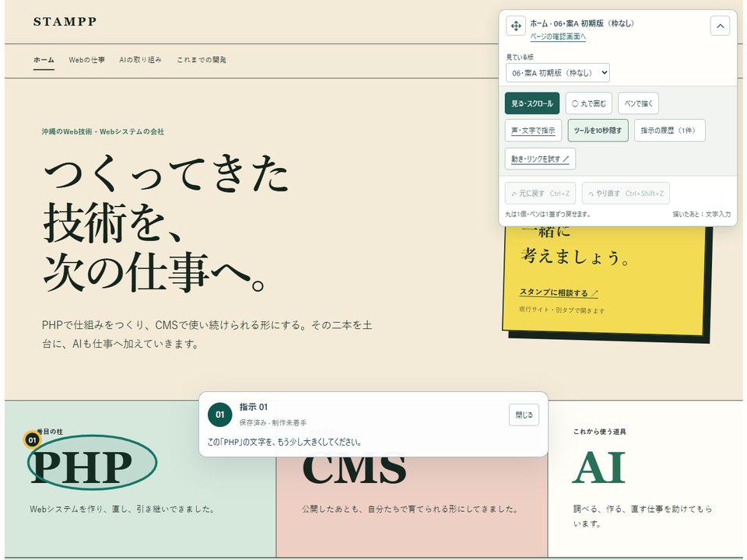This screenshot has width=747, height=560.
Task: Open the これまでの開発 nav tab
Action: tap(202, 60)
